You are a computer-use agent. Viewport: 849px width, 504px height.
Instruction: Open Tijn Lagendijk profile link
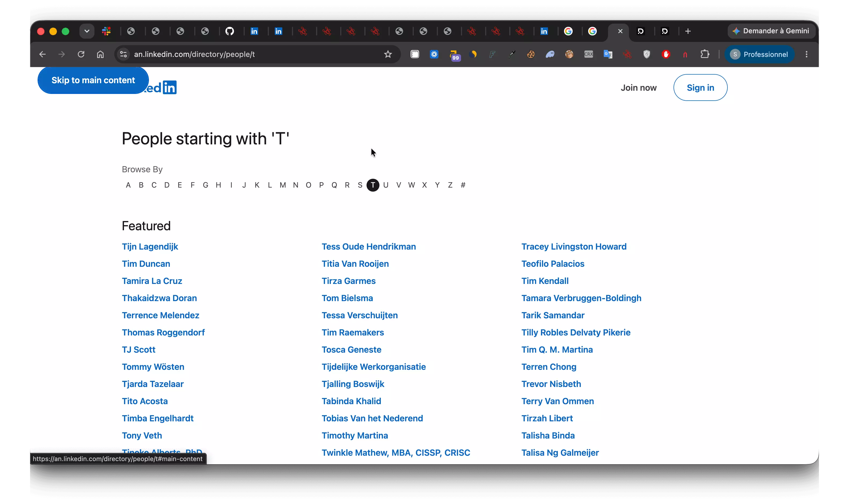[150, 247]
